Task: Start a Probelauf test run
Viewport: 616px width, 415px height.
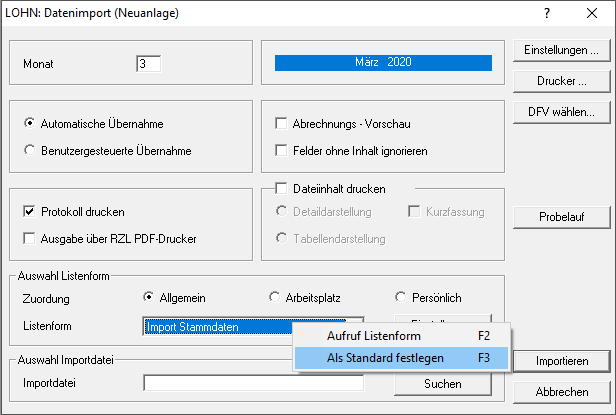Action: pyautogui.click(x=561, y=215)
